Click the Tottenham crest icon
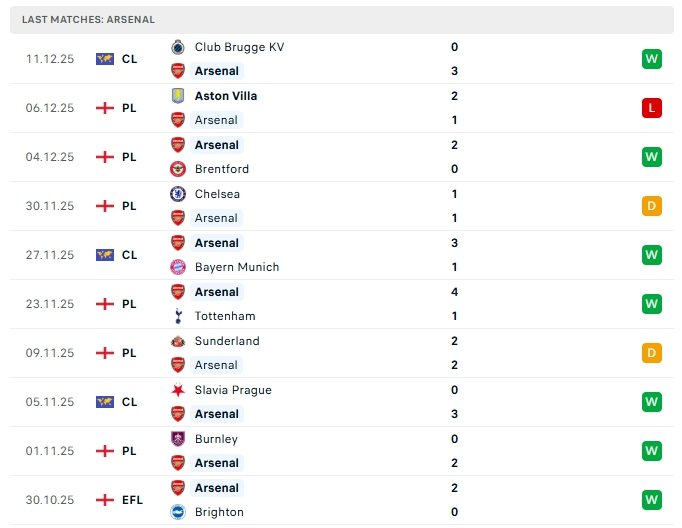This screenshot has height=528, width=682. (178, 316)
